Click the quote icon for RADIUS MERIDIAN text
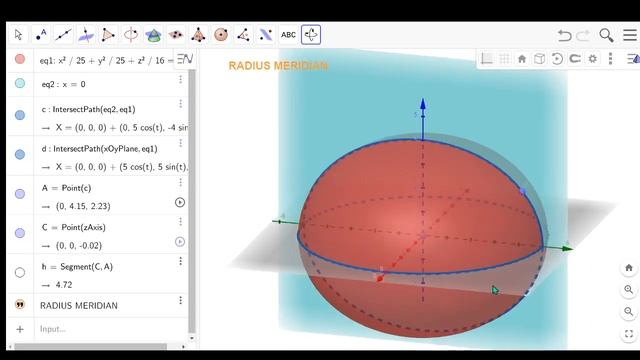Image resolution: width=640 pixels, height=360 pixels. point(20,304)
